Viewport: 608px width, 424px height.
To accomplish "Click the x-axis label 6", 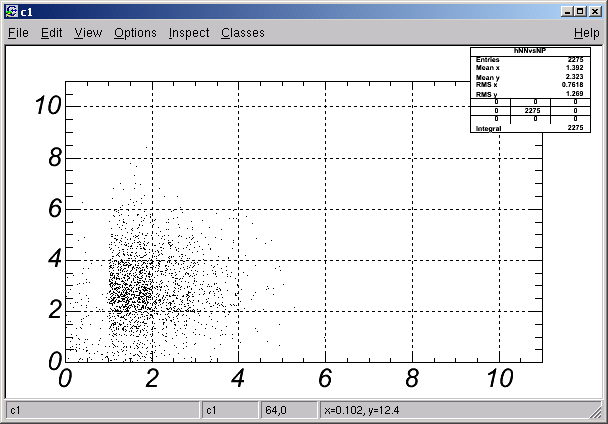I will pyautogui.click(x=325, y=378).
